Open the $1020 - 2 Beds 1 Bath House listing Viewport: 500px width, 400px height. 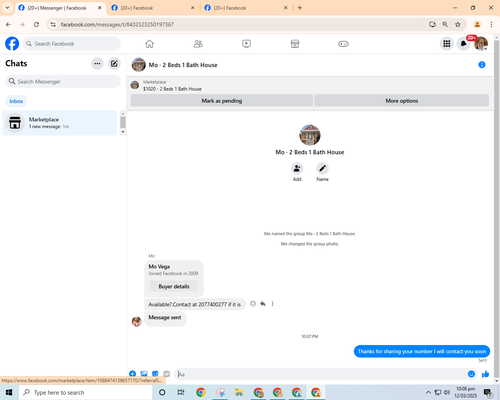tap(172, 89)
